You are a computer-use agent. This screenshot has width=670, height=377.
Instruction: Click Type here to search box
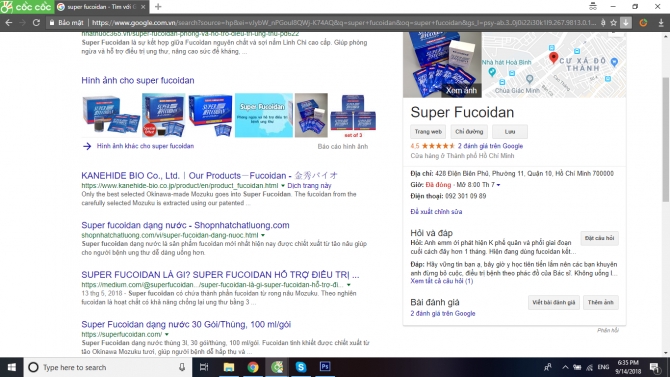point(107,367)
